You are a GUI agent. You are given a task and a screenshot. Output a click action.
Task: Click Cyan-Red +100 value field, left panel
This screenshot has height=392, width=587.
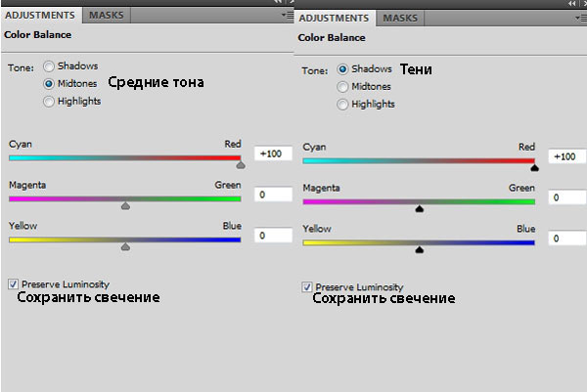click(273, 153)
